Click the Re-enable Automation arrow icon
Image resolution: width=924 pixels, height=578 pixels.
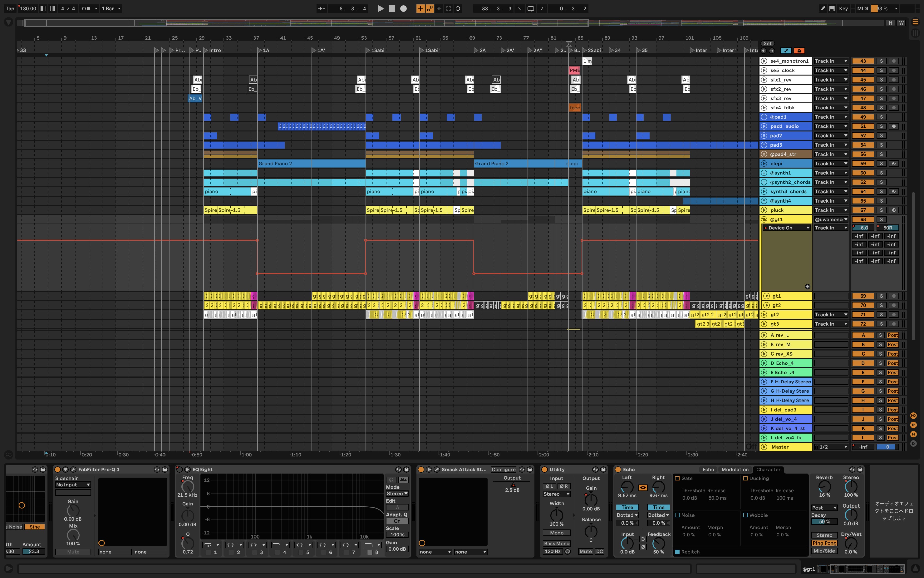pos(440,9)
